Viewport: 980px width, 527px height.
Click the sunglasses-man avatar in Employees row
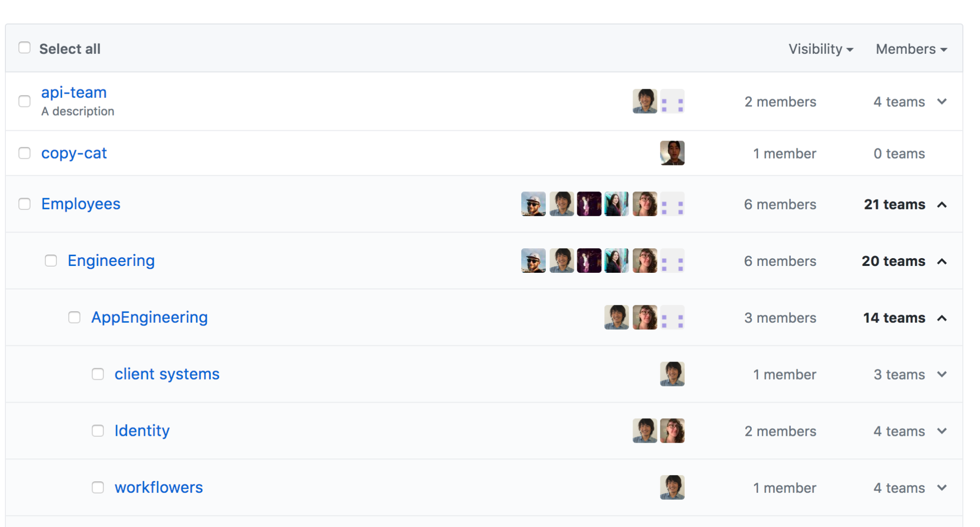[x=533, y=204]
